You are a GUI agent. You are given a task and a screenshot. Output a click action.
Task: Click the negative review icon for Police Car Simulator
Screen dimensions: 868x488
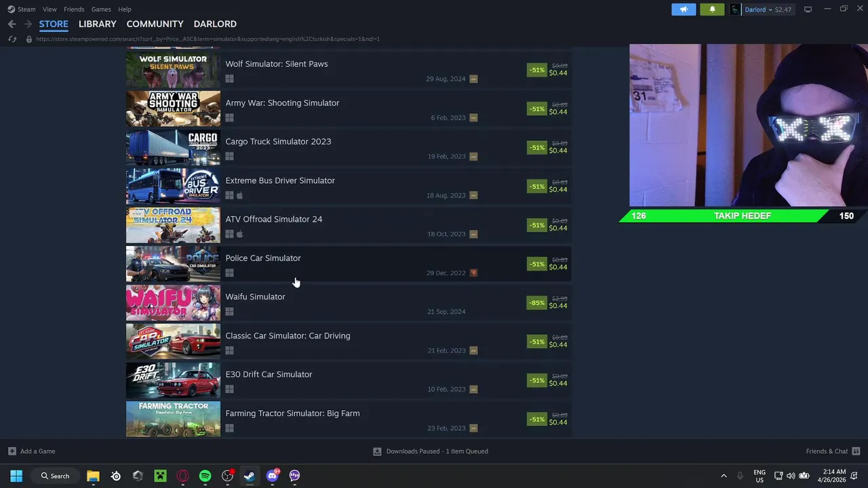[473, 272]
